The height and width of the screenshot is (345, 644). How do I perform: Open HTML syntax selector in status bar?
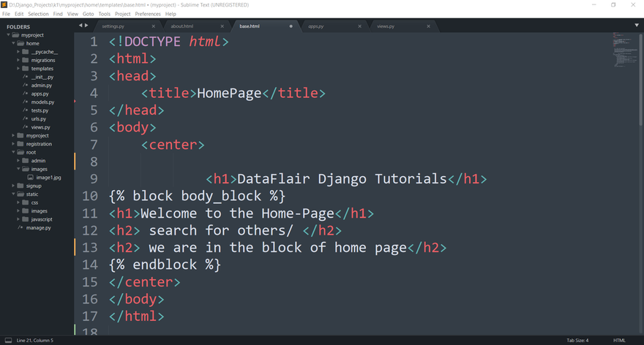click(619, 340)
